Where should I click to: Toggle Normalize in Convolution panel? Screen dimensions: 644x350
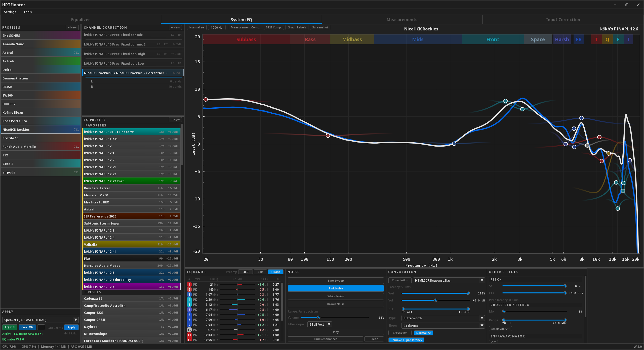point(423,333)
